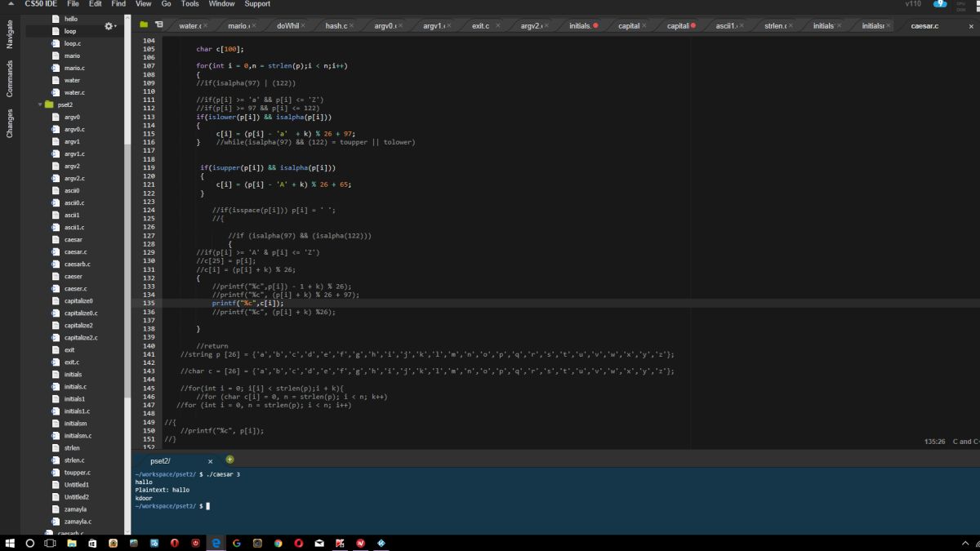
Task: Open the file tree settings gear
Action: [x=110, y=26]
